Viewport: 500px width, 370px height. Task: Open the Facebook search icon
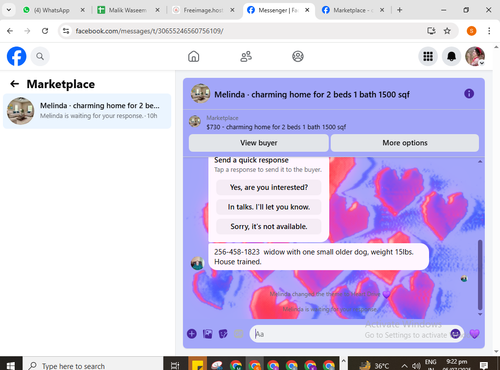40,56
